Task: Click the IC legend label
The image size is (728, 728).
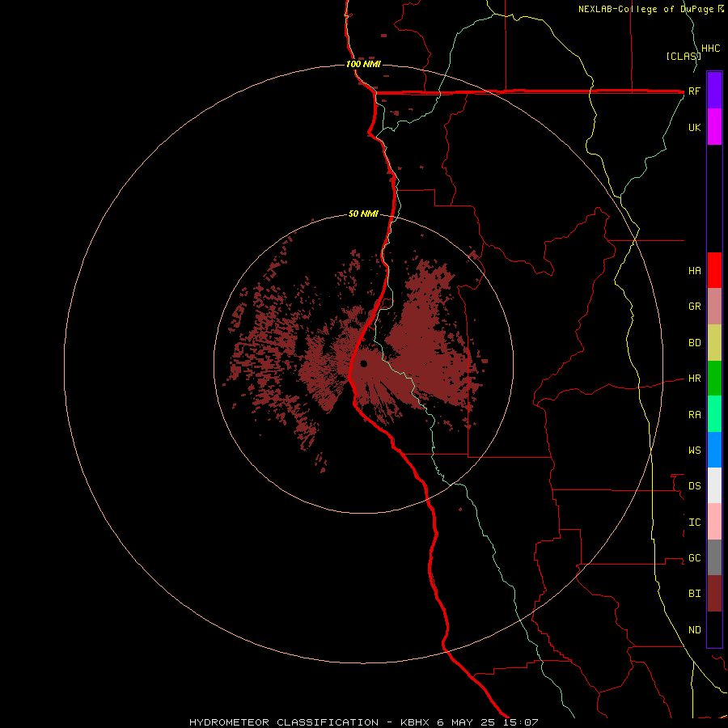Action: point(695,523)
